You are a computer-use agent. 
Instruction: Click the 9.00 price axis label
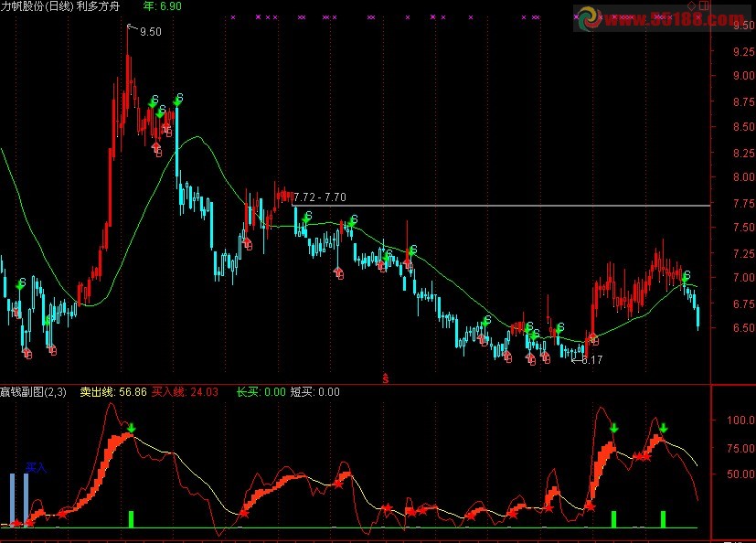click(x=744, y=76)
